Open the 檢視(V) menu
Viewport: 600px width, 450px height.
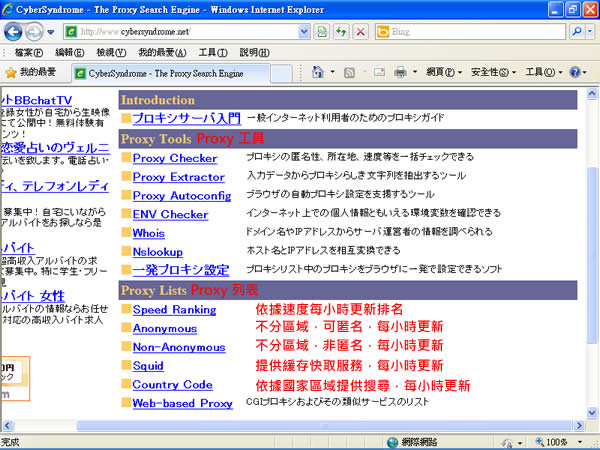click(111, 52)
